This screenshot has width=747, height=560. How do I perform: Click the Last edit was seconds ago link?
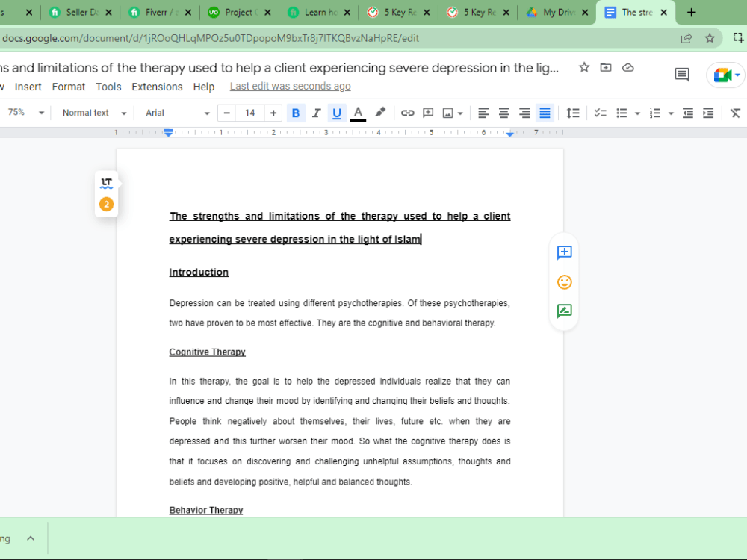(x=290, y=86)
